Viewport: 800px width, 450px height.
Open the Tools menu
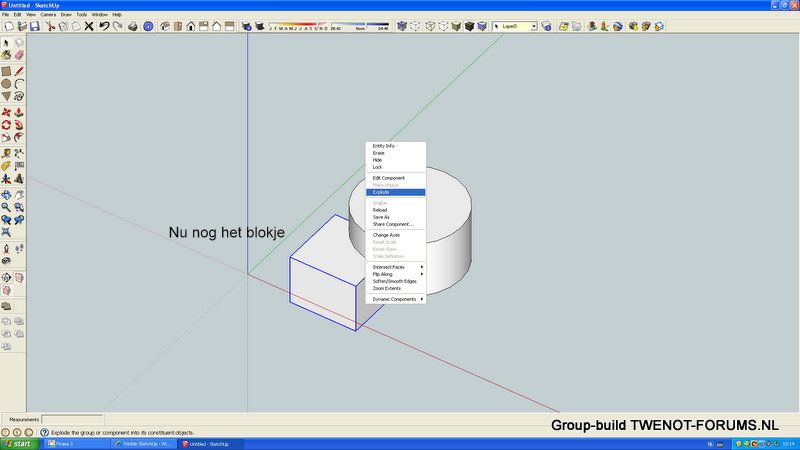click(x=81, y=15)
